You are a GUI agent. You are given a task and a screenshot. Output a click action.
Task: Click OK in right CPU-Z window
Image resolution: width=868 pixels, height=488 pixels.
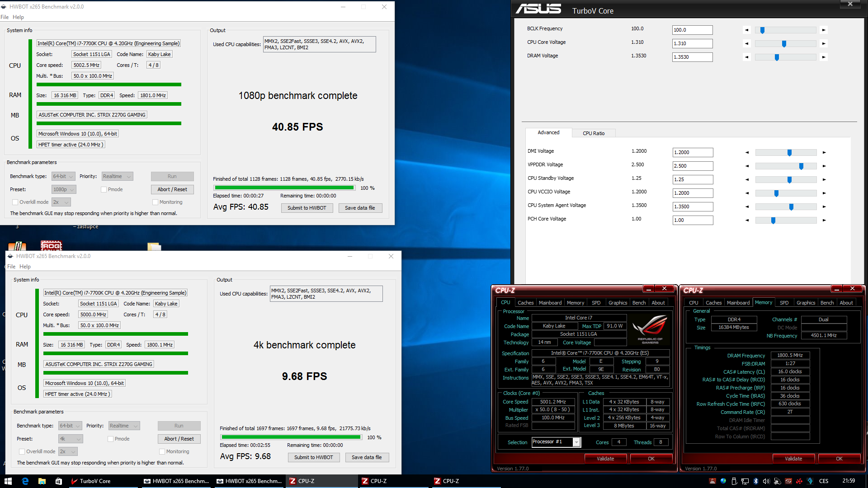pyautogui.click(x=839, y=459)
